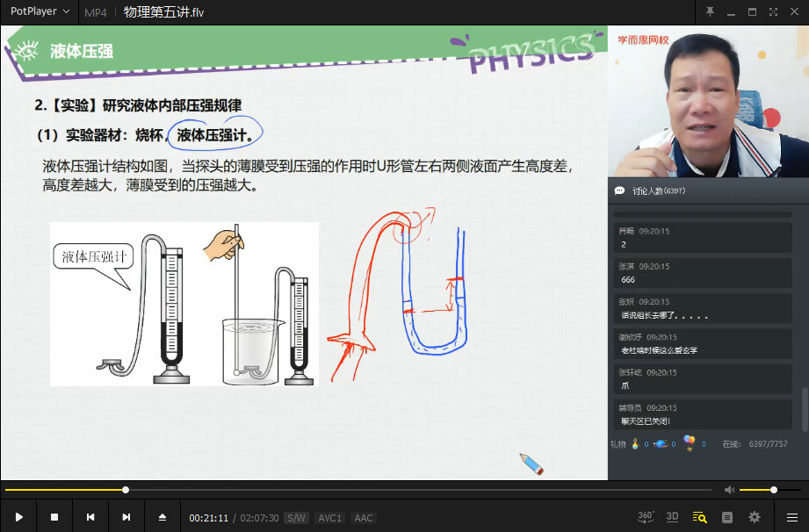Skip to the previous file
Image resolution: width=809 pixels, height=532 pixels.
click(x=90, y=517)
